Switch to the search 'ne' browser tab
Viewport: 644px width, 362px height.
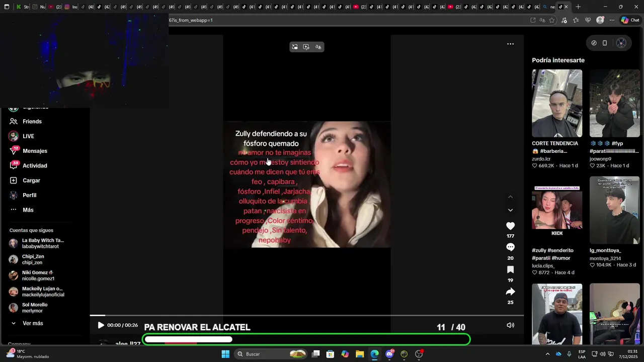tap(549, 7)
